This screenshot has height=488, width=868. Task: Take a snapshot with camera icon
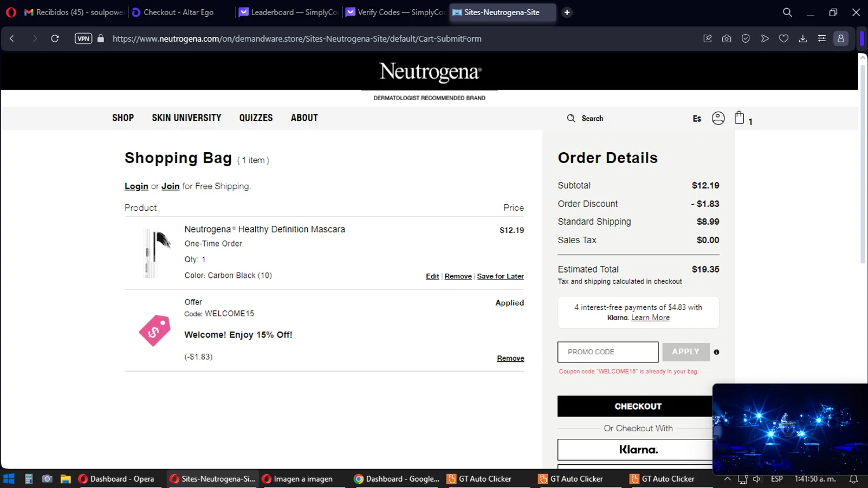(726, 39)
